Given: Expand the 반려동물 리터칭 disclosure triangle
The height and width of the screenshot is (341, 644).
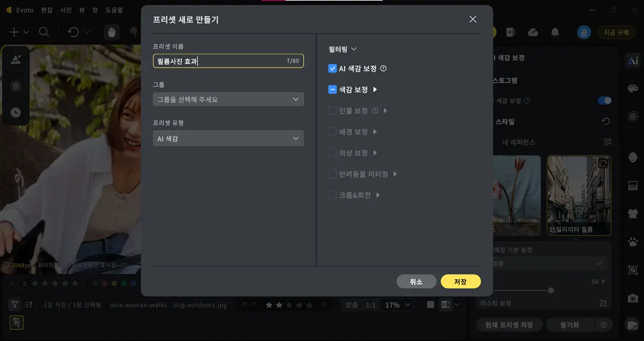Looking at the screenshot, I should (395, 174).
